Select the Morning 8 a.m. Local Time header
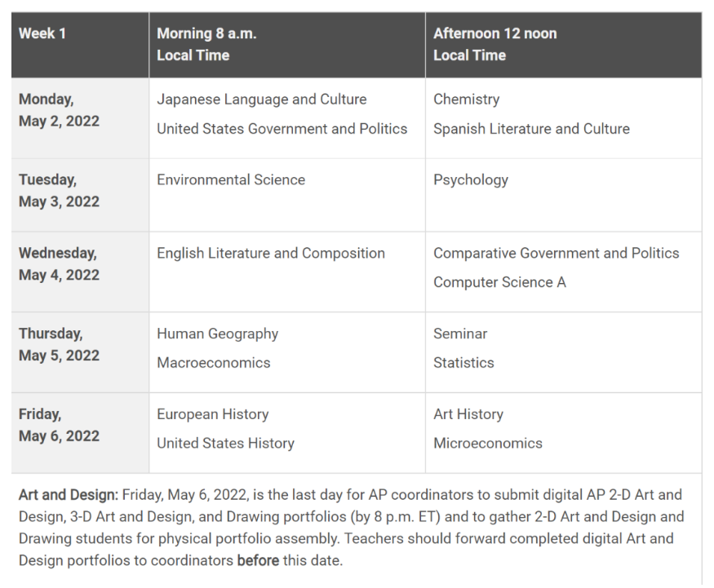This screenshot has width=714, height=588. (x=206, y=45)
